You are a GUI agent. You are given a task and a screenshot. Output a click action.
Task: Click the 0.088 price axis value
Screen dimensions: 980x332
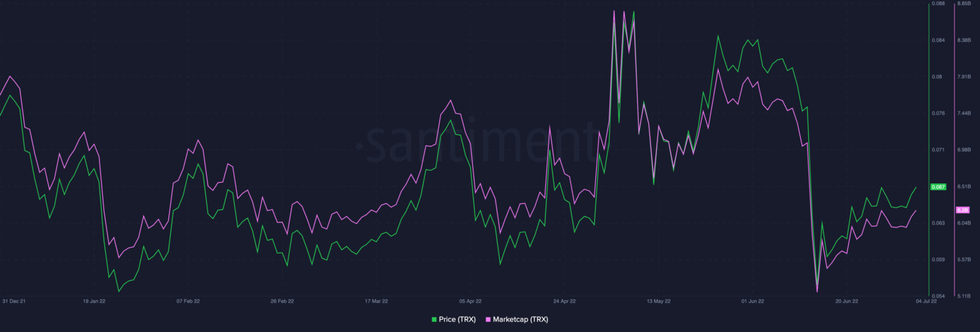(x=938, y=4)
